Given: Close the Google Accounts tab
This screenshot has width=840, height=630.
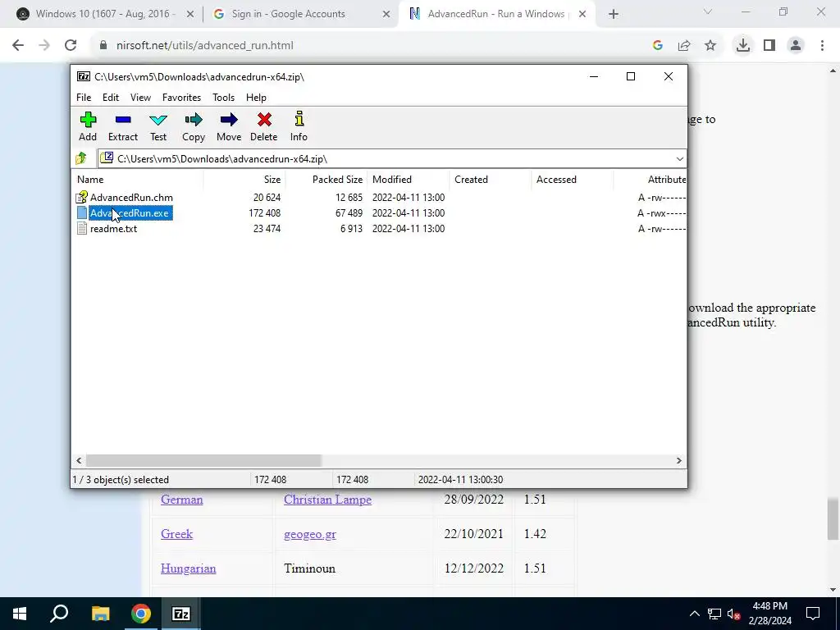Looking at the screenshot, I should click(x=386, y=15).
